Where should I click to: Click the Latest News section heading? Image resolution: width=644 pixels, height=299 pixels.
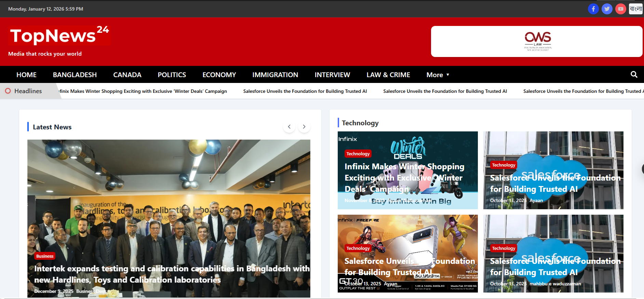(x=52, y=127)
